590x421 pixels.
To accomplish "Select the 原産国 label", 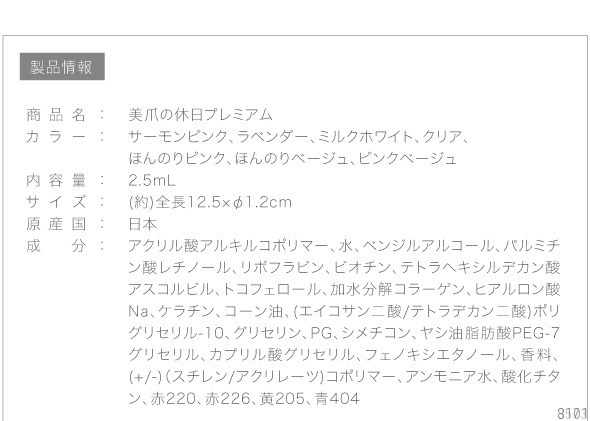I will (x=56, y=224).
